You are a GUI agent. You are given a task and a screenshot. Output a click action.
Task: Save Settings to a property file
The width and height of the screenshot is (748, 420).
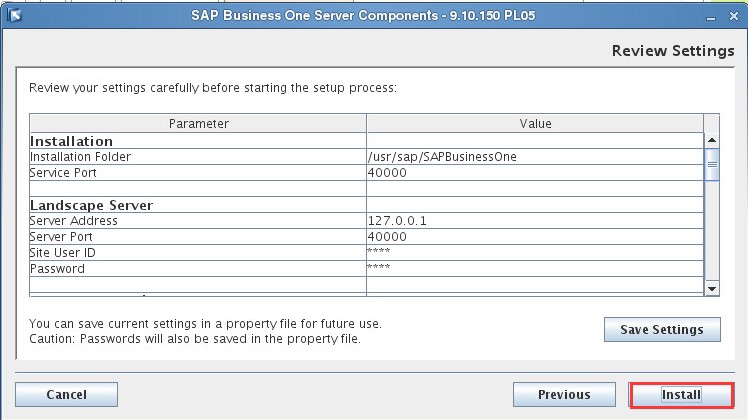662,329
